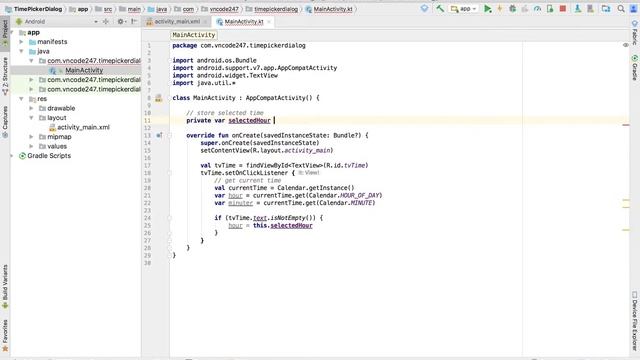Expand the values folder

click(31, 146)
